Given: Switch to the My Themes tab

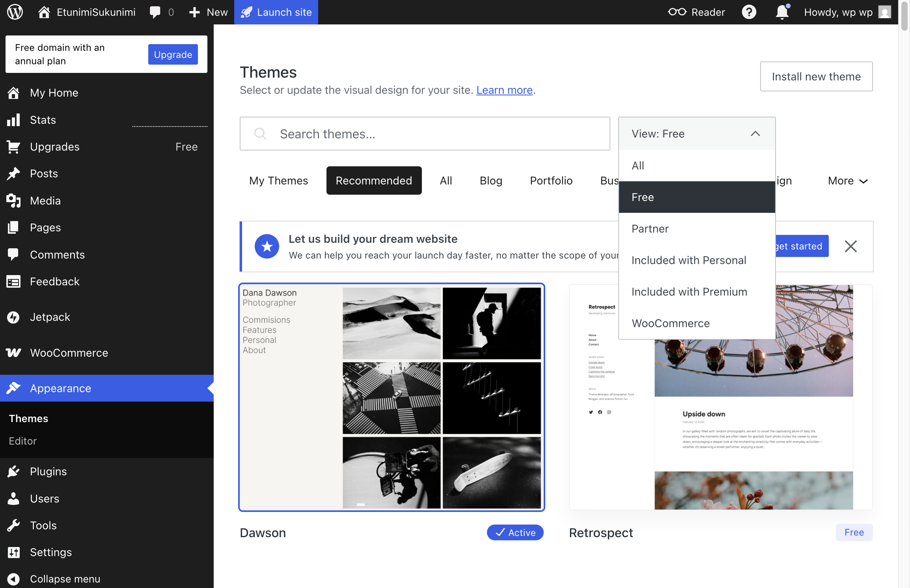Looking at the screenshot, I should coord(278,180).
